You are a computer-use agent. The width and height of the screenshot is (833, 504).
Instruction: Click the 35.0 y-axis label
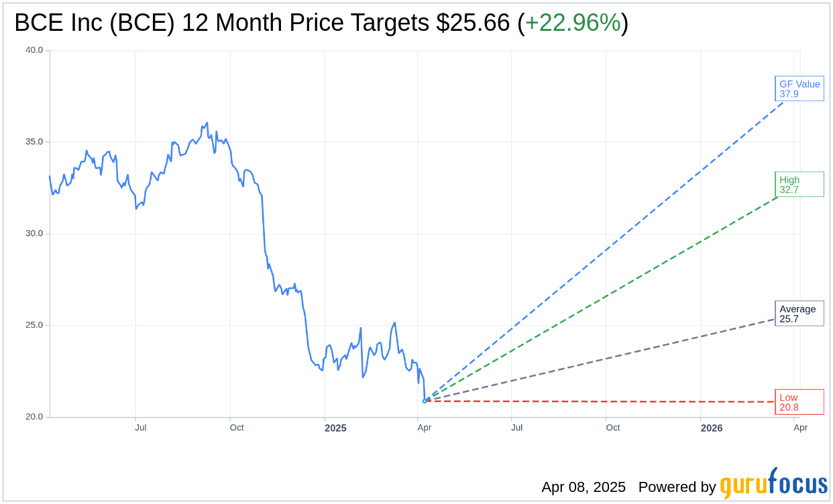click(x=34, y=142)
